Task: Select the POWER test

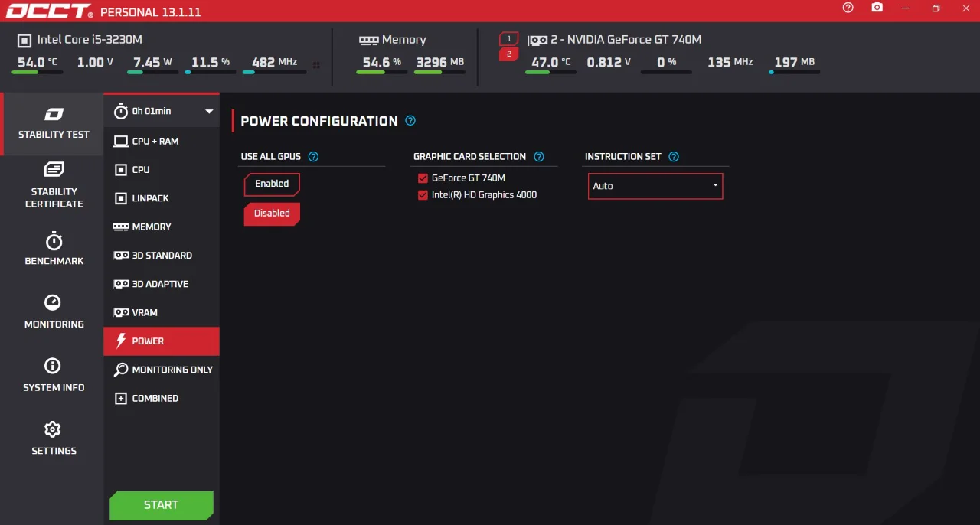Action: (x=162, y=341)
